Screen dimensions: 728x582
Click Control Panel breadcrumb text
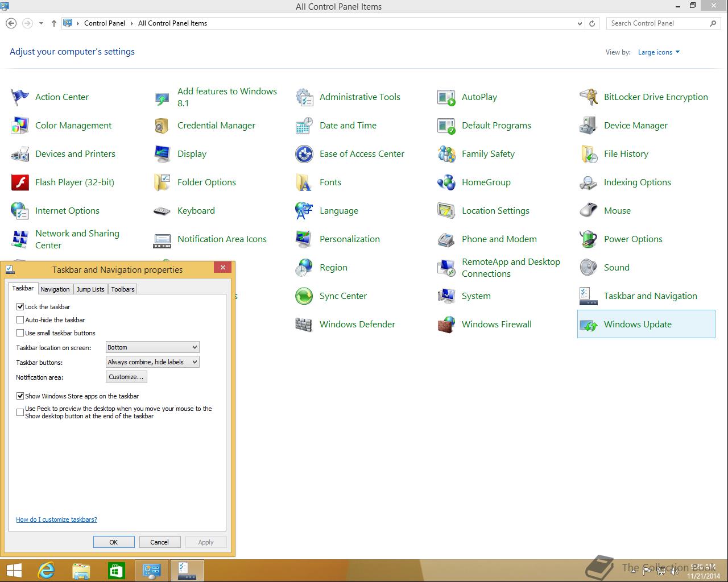coord(105,23)
